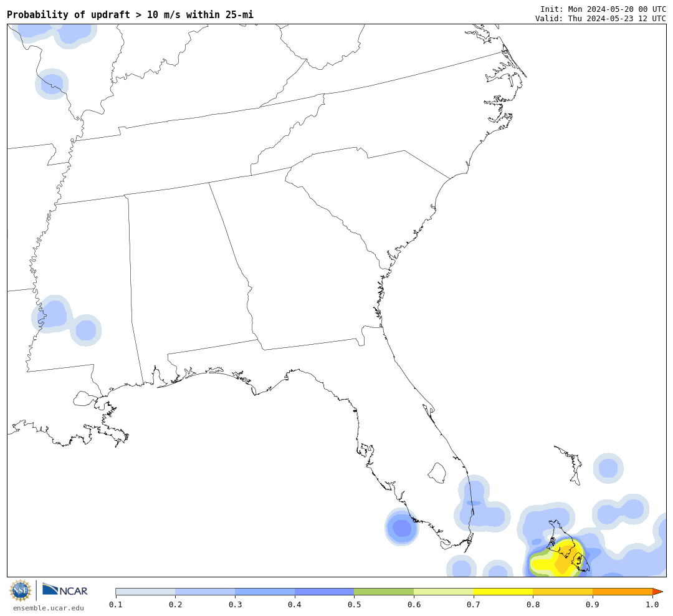Select the Valid time label text
This screenshot has height=616, width=673.
[x=601, y=19]
